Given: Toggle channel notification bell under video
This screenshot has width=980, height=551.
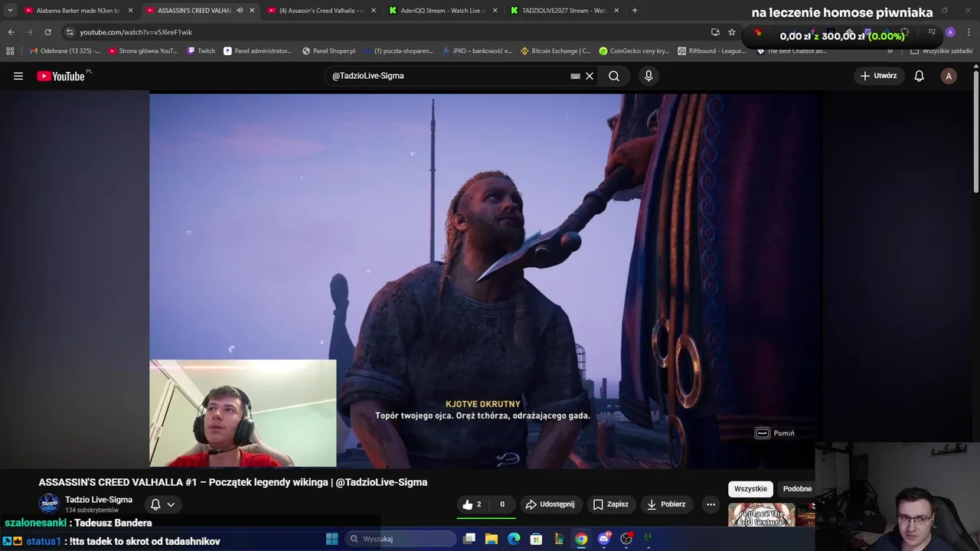Looking at the screenshot, I should tap(155, 504).
